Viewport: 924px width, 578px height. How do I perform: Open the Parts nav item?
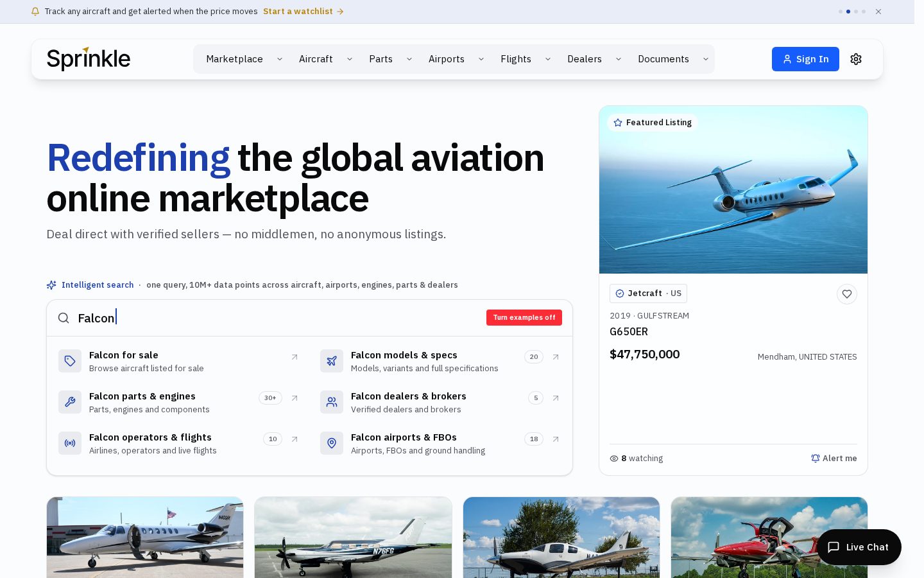[x=381, y=59]
